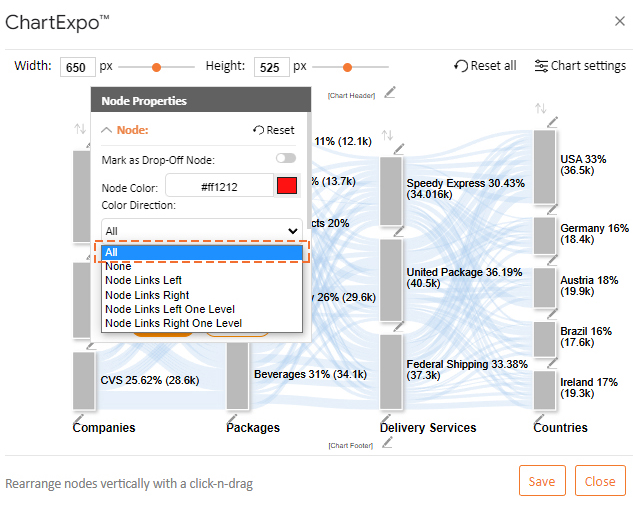Click the pencil icon beside Chart Header

click(x=390, y=92)
